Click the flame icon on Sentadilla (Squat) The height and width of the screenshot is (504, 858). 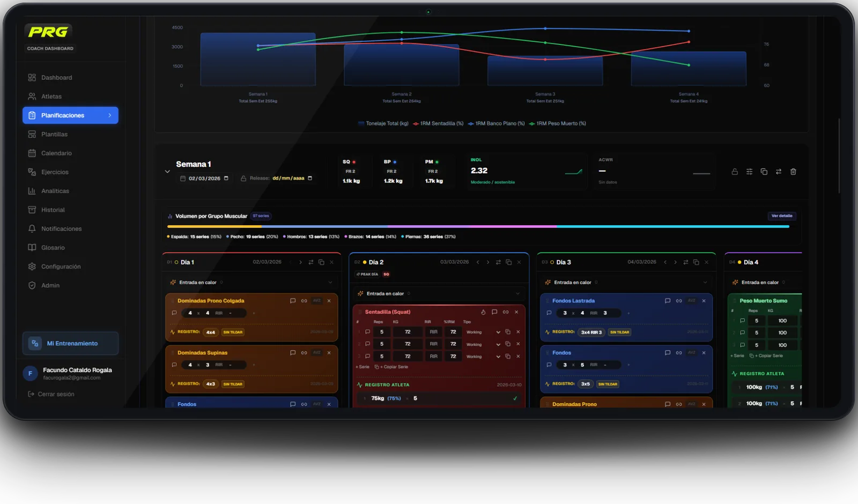point(483,312)
